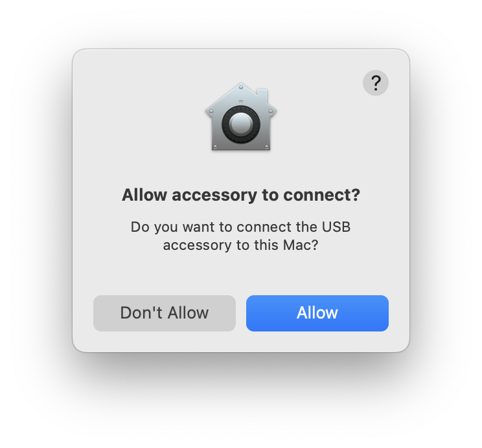Choose Don't Allow for the accessory
482x448 pixels.
pyautogui.click(x=165, y=313)
